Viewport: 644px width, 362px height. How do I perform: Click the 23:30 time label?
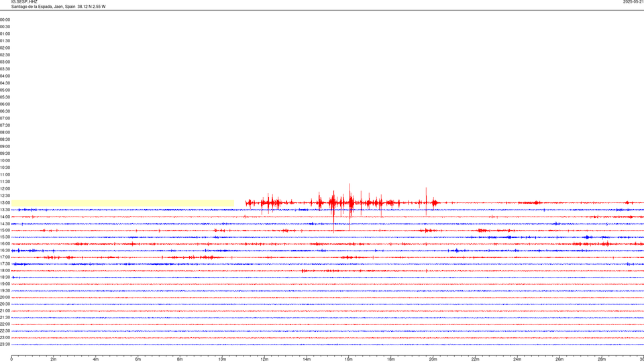tap(5, 345)
